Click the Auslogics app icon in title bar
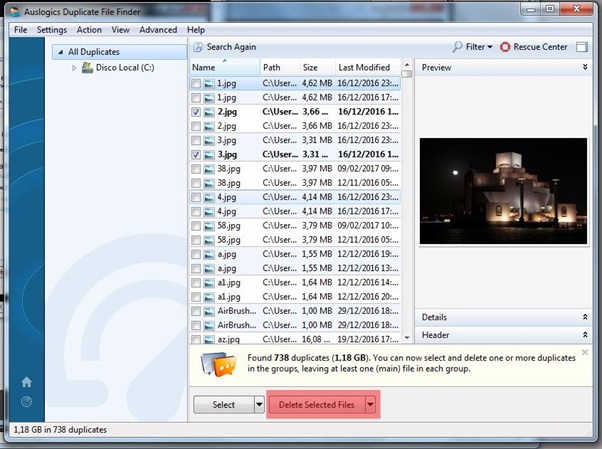Screen dimensions: 602x449 coord(15,12)
